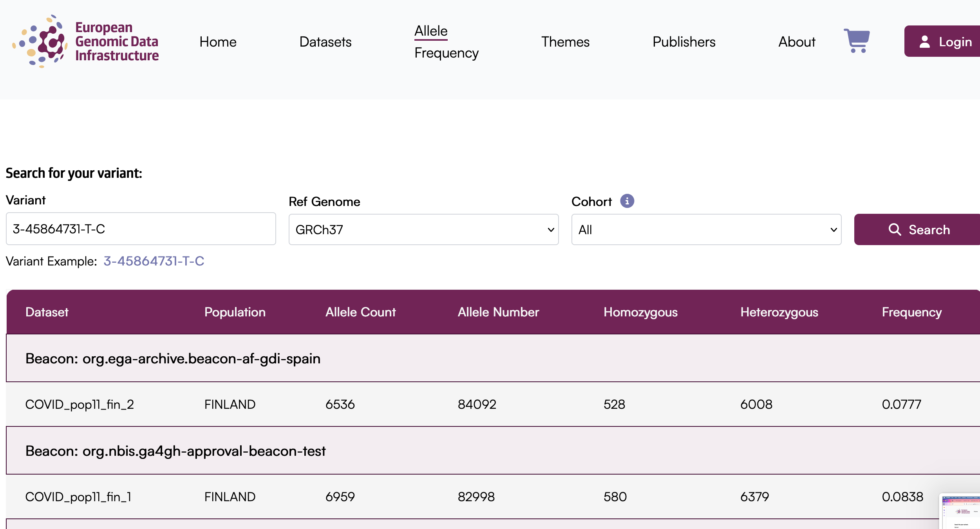Click the Allele Count column header

point(360,312)
